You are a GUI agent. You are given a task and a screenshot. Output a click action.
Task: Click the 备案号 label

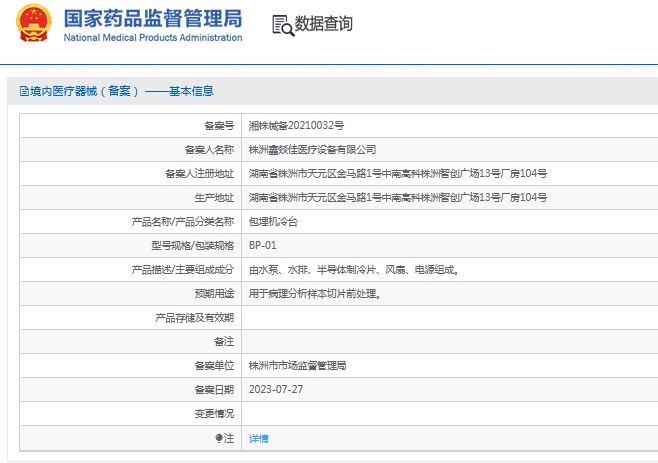[219, 126]
